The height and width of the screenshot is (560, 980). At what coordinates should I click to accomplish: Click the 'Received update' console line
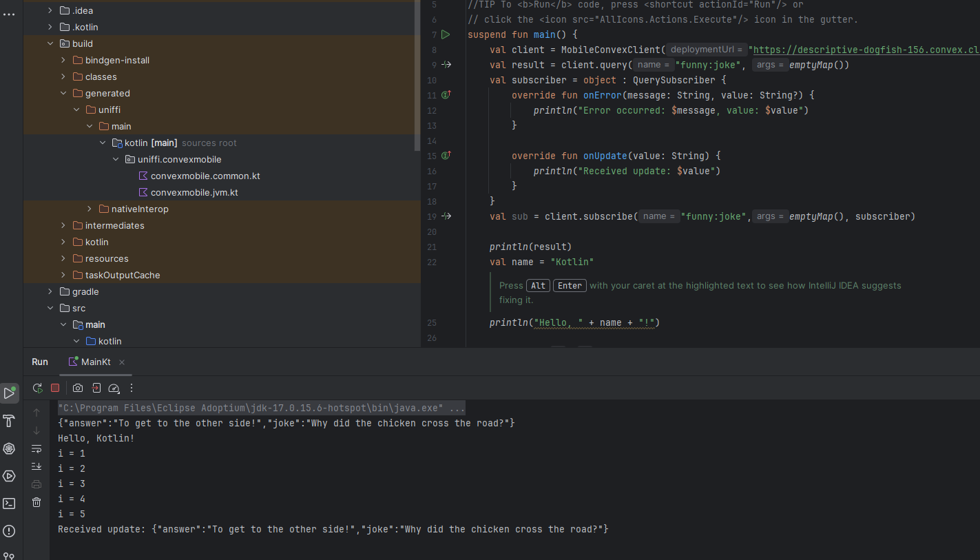coord(333,529)
